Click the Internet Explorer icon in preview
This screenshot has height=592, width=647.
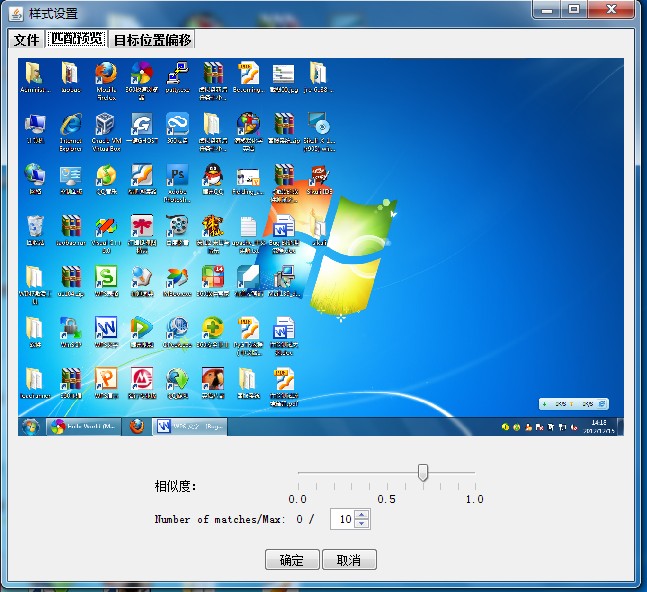pos(70,125)
